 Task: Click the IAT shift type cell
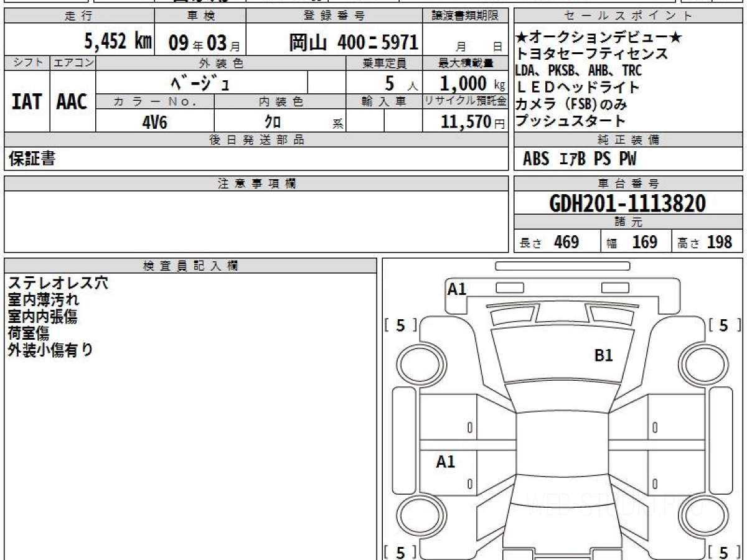pyautogui.click(x=27, y=102)
